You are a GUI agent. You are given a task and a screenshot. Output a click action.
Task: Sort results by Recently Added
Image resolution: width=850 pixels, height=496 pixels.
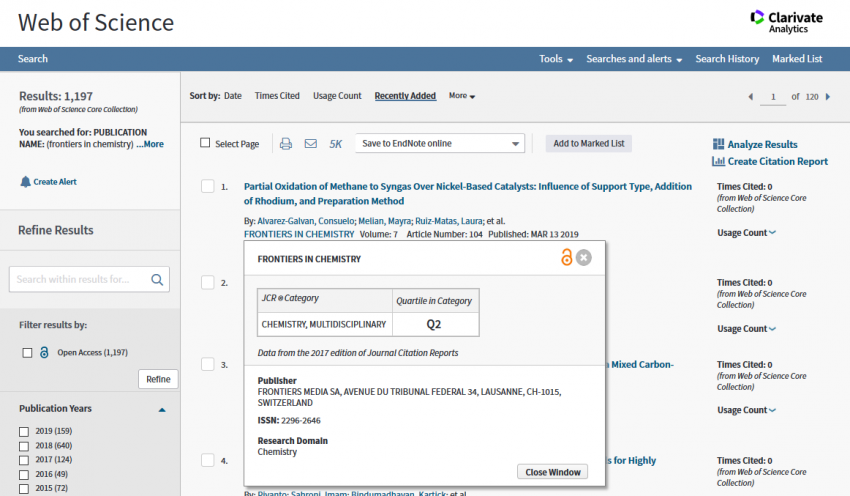tap(405, 96)
